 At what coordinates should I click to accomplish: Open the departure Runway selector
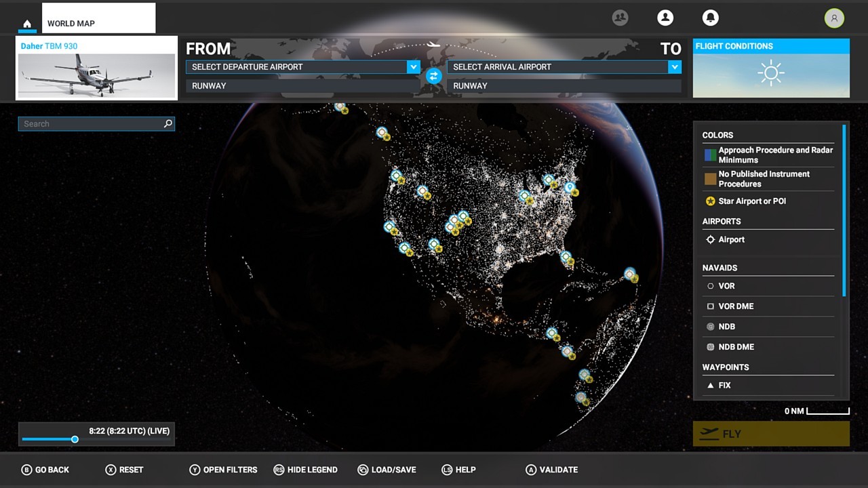pos(302,86)
